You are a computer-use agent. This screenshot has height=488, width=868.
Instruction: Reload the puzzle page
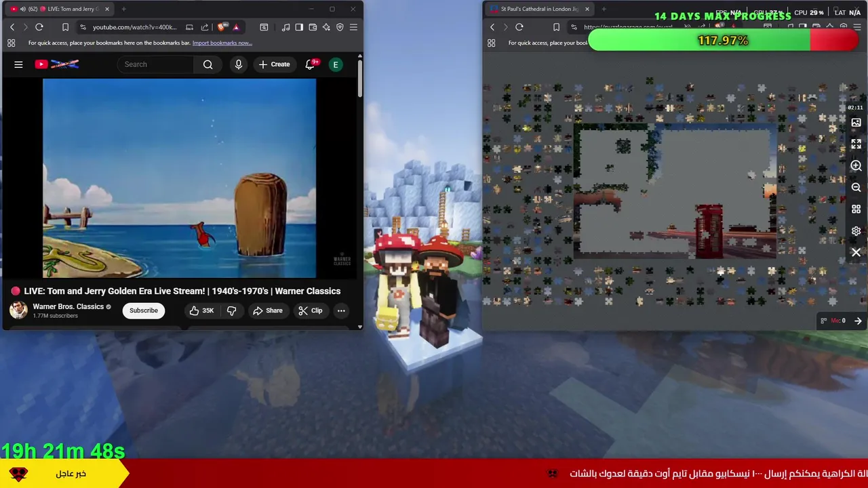[x=519, y=27]
